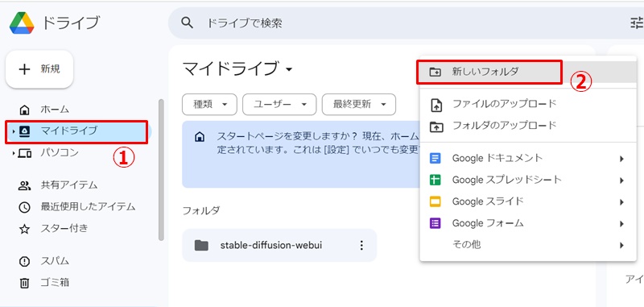Open search filter options icon
This screenshot has height=307, width=644.
coord(637,23)
